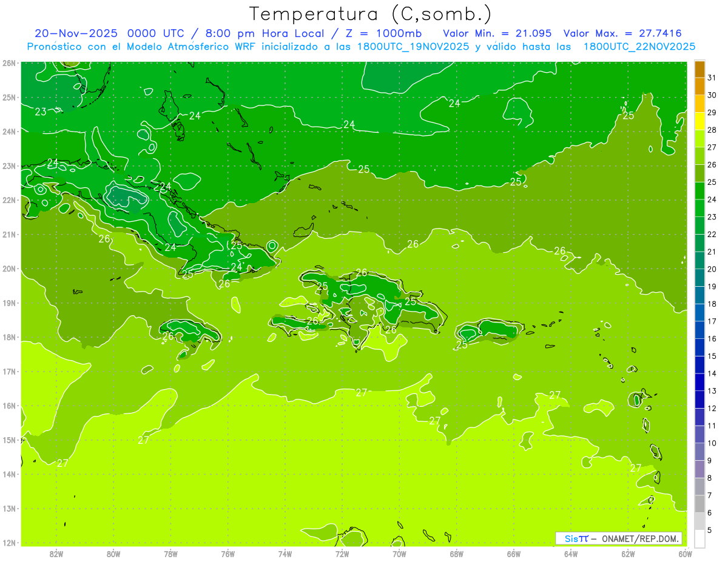The width and height of the screenshot is (728, 562).
Task: Click the colorbar legend value 19
Action: click(x=712, y=286)
